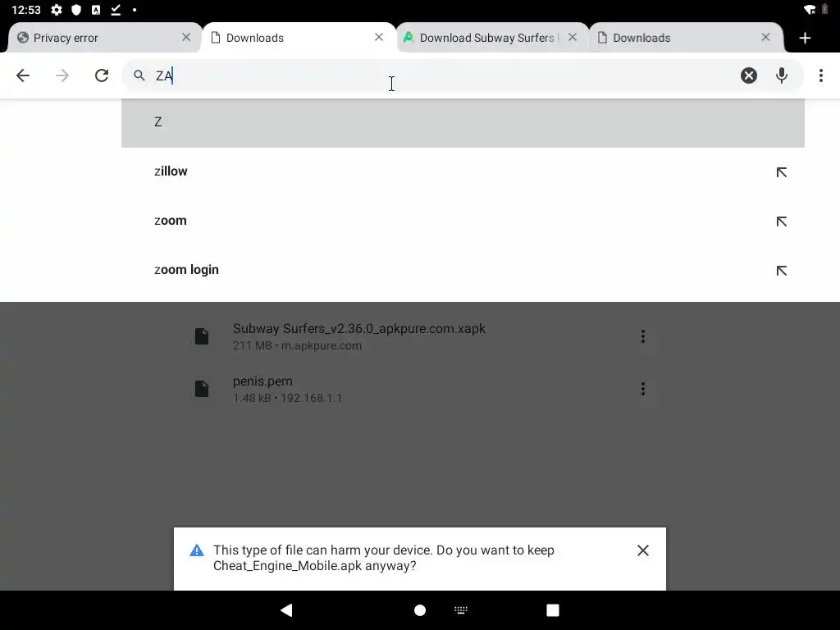The height and width of the screenshot is (630, 840).
Task: Click file icon beside penis.pem
Action: click(x=202, y=389)
